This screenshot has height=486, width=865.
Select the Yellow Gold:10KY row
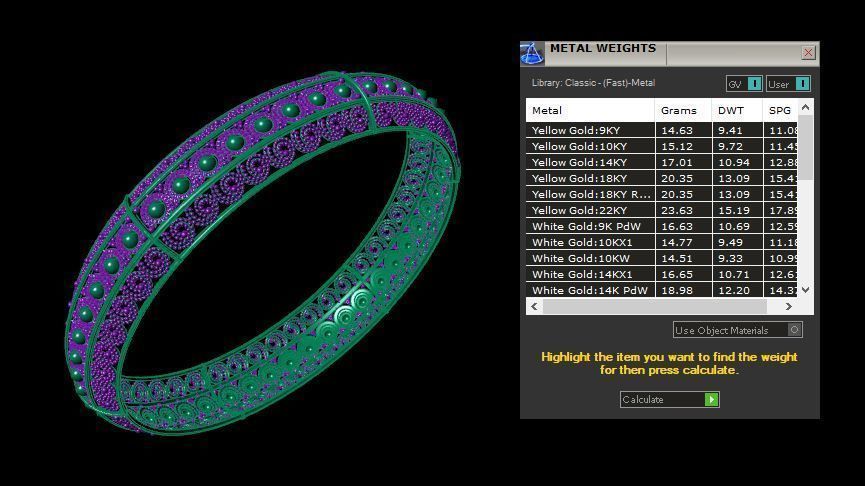click(661, 146)
